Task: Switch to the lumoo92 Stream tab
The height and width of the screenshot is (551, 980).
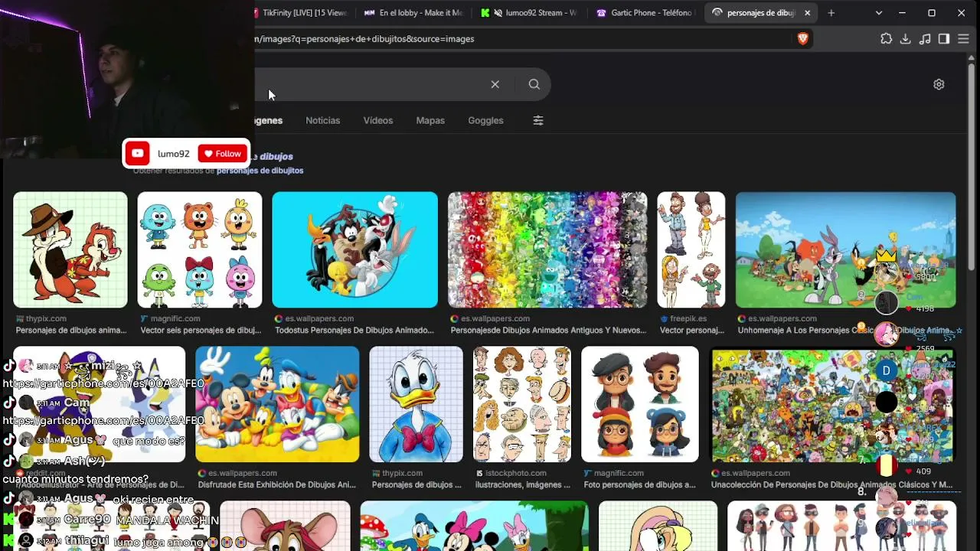Action: click(x=530, y=13)
